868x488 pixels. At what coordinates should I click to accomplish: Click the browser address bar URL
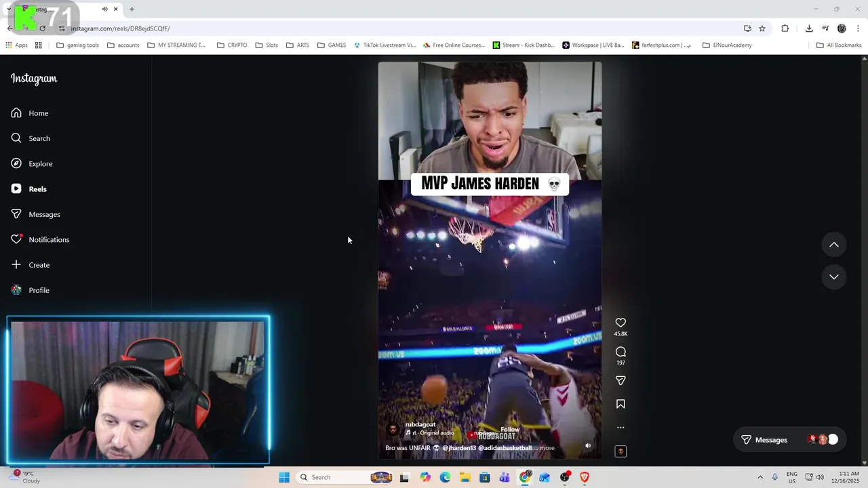coord(120,28)
